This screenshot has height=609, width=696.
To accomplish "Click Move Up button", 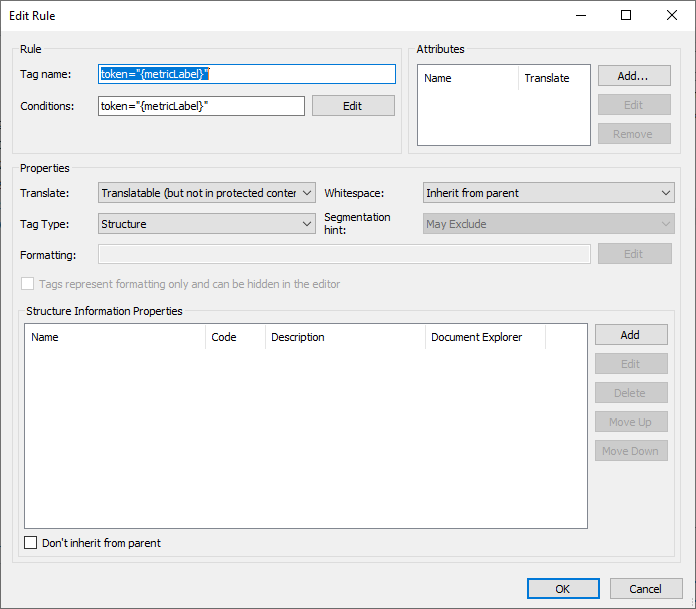I will click(631, 422).
